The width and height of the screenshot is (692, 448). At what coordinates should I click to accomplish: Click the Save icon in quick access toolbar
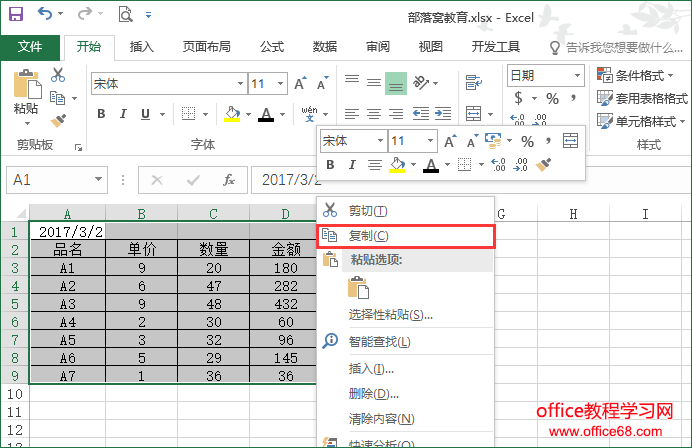point(15,15)
